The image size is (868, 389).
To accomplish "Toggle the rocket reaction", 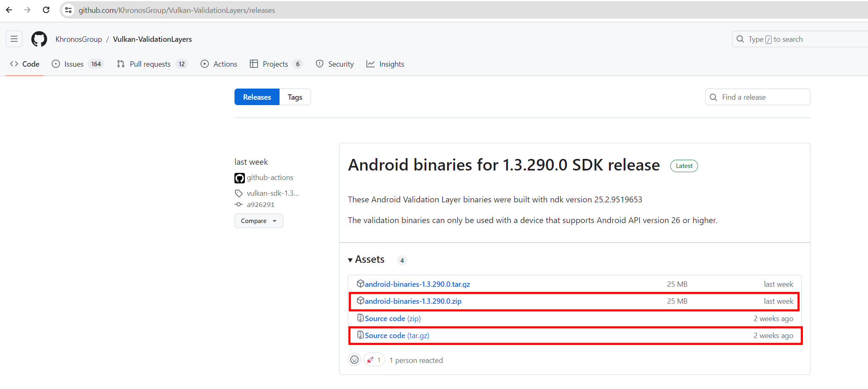I will (x=374, y=360).
